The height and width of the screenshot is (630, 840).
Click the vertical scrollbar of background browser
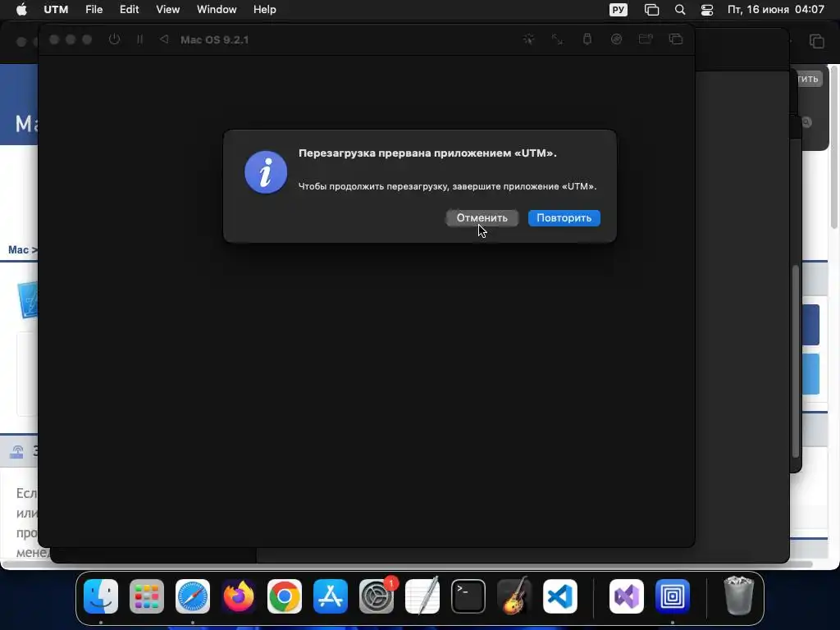point(833,148)
